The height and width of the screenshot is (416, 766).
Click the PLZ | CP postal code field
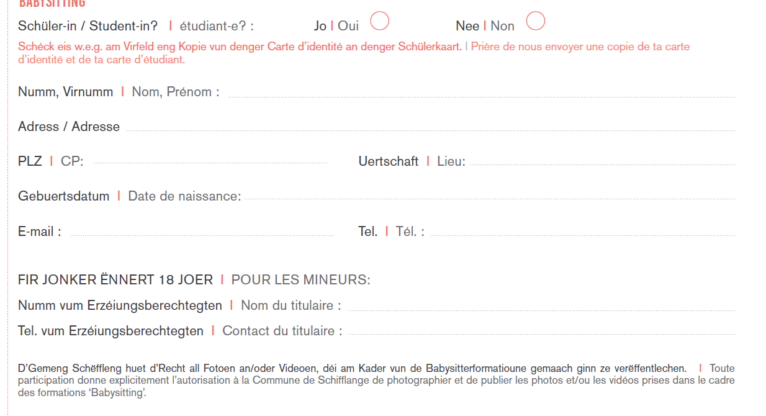pos(210,162)
